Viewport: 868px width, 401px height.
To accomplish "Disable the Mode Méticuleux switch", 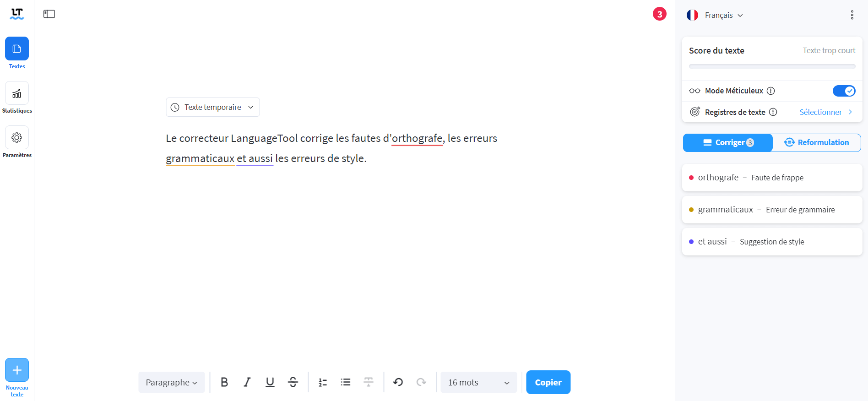I will tap(844, 91).
